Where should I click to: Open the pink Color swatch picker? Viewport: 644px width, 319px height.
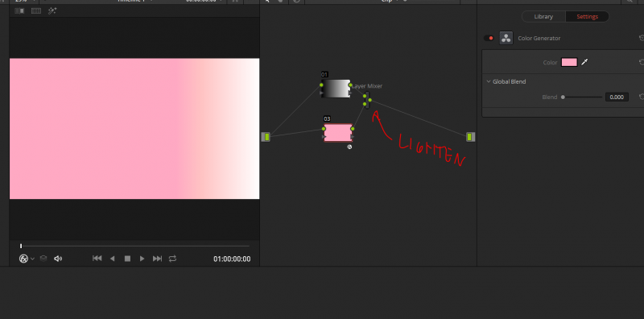569,63
